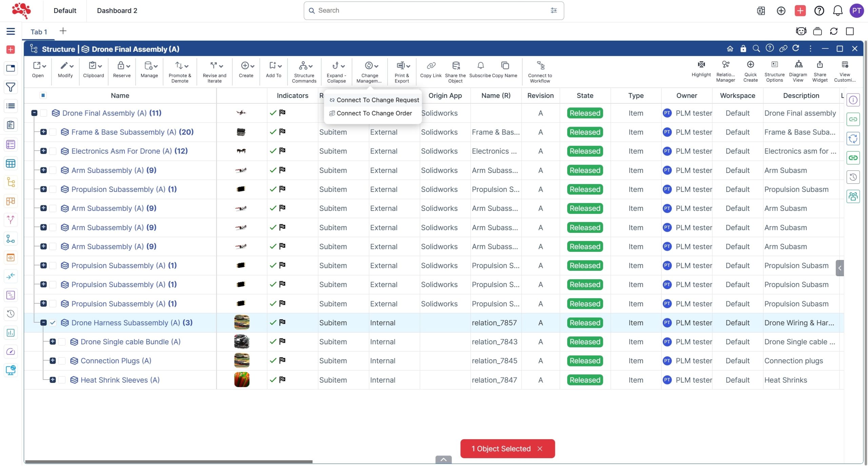The height and width of the screenshot is (466, 868).
Task: Toggle the select-all checkbox in Name header
Action: (x=43, y=96)
